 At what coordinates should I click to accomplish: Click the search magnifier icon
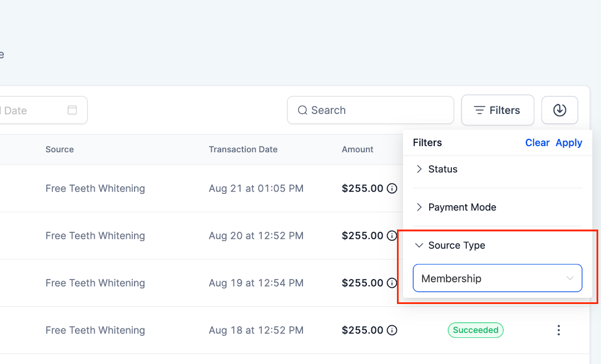point(302,110)
